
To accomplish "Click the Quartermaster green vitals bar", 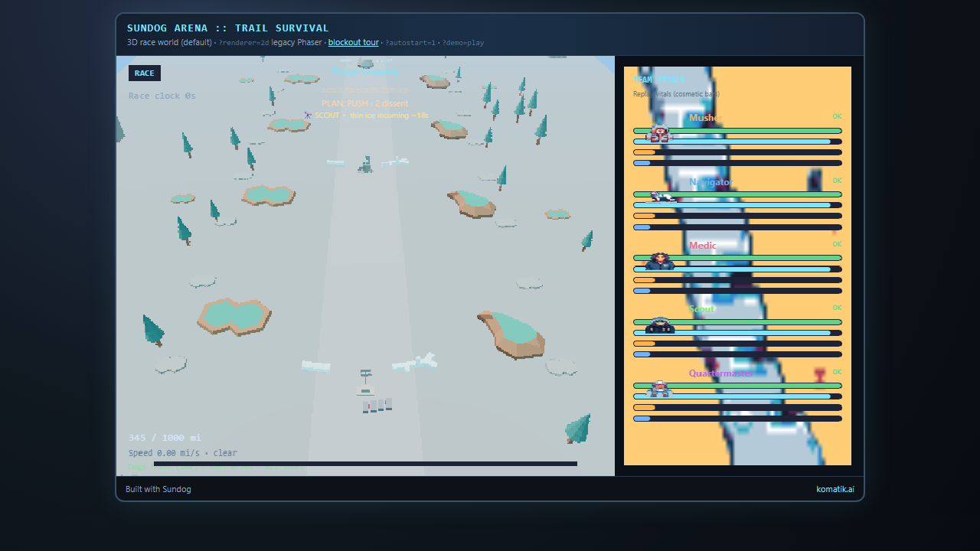I will tap(737, 386).
